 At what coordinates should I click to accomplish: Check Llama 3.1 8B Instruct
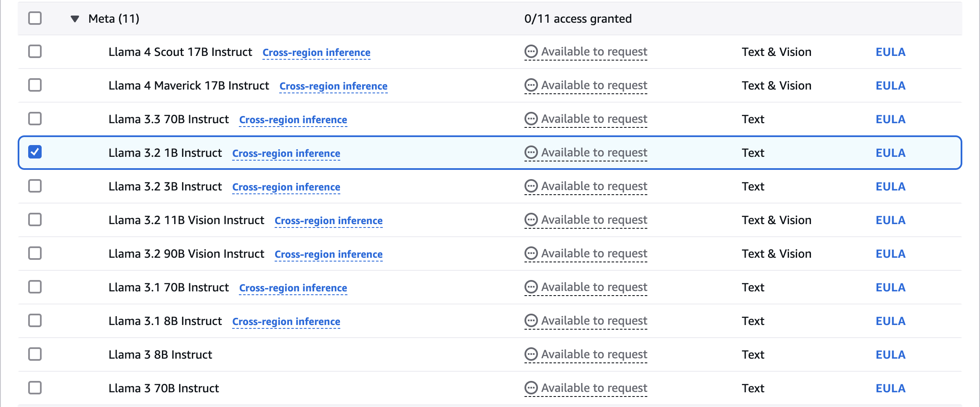[x=35, y=320]
